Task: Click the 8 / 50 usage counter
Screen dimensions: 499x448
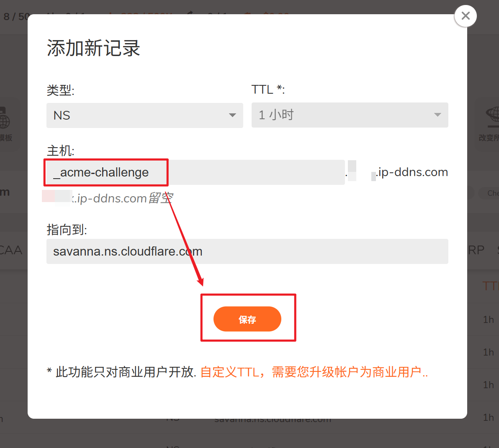Action: tap(16, 17)
